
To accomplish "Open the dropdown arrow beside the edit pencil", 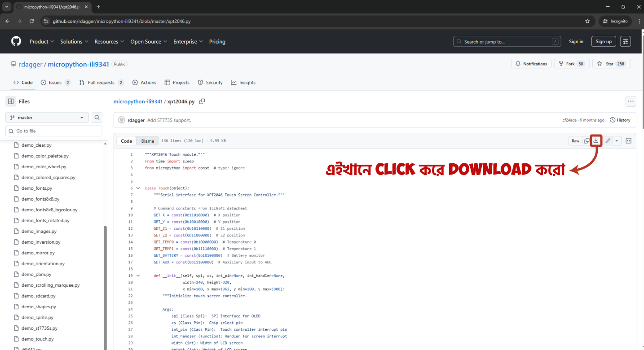I will 617,140.
